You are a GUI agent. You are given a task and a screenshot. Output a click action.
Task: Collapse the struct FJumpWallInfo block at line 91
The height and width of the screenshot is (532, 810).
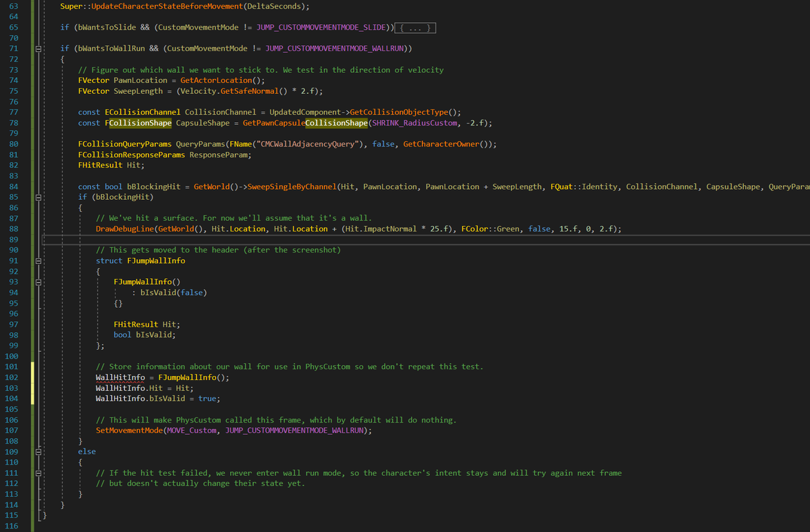click(39, 261)
